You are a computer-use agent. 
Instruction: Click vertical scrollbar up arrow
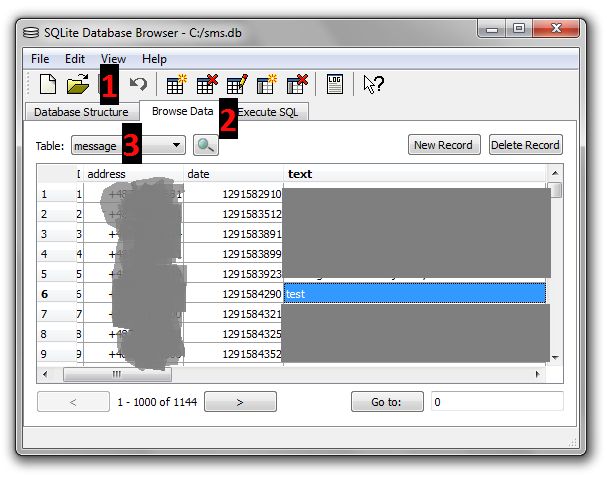click(x=555, y=173)
